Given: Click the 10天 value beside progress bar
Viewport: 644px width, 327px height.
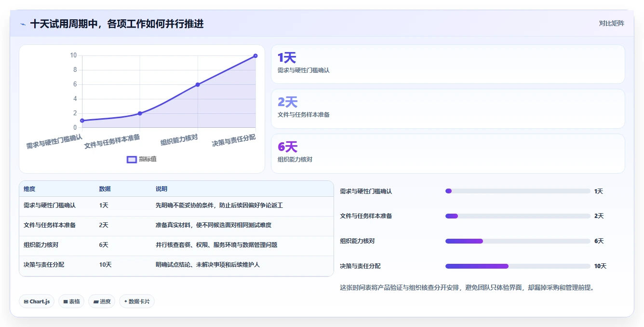Looking at the screenshot, I should (x=600, y=266).
